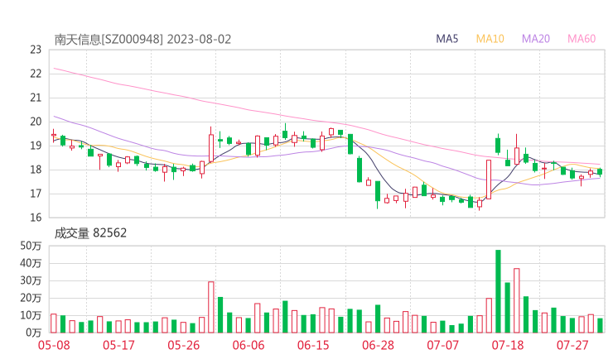Click the price axis label 22
Viewport: 613px width, 364px height.
36,74
